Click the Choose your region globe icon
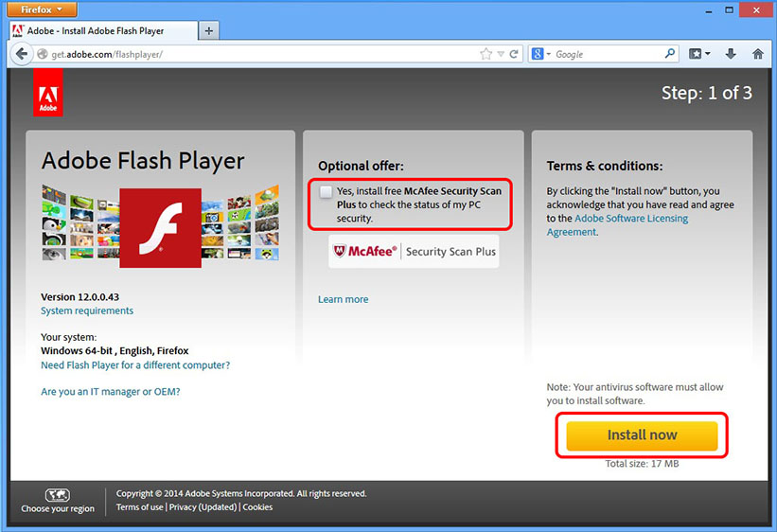This screenshot has height=532, width=777. tap(58, 495)
